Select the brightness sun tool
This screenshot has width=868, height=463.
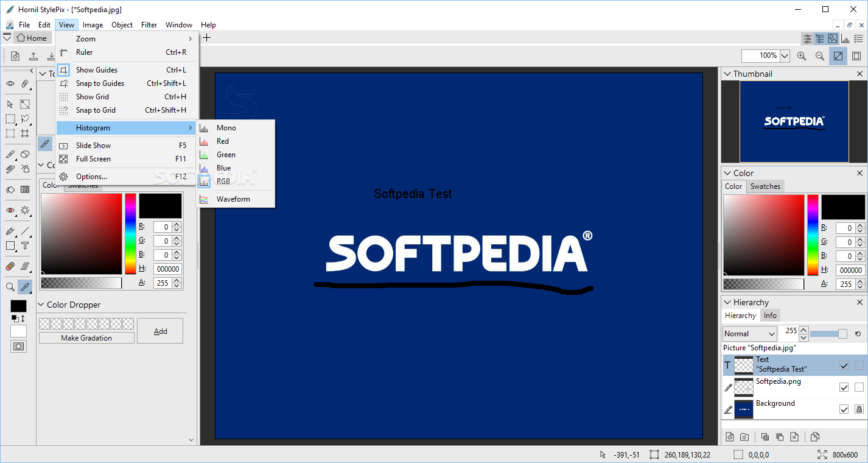pos(25,210)
